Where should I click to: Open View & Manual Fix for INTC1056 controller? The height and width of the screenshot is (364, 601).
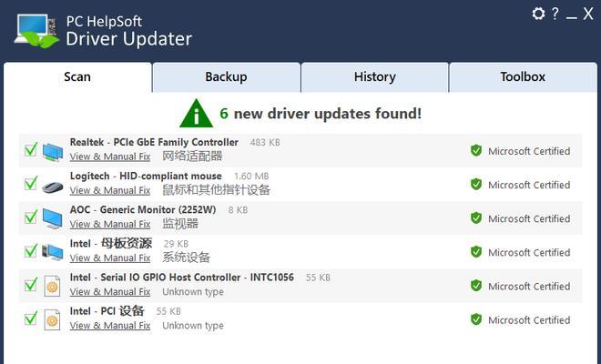click(x=110, y=292)
